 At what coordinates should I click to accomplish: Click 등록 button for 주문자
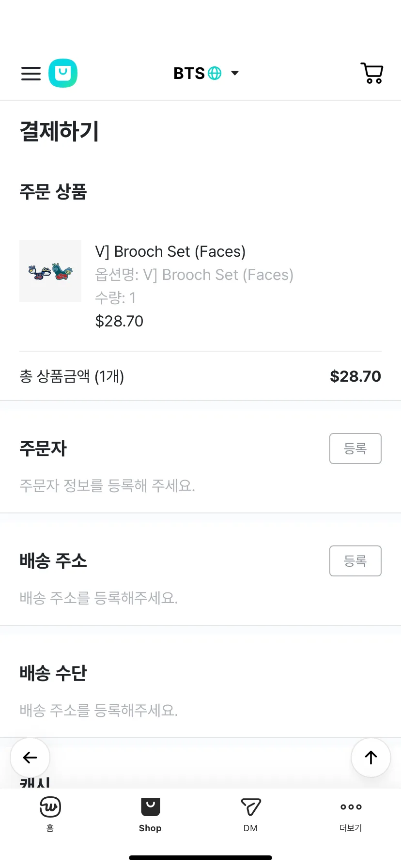[355, 449]
